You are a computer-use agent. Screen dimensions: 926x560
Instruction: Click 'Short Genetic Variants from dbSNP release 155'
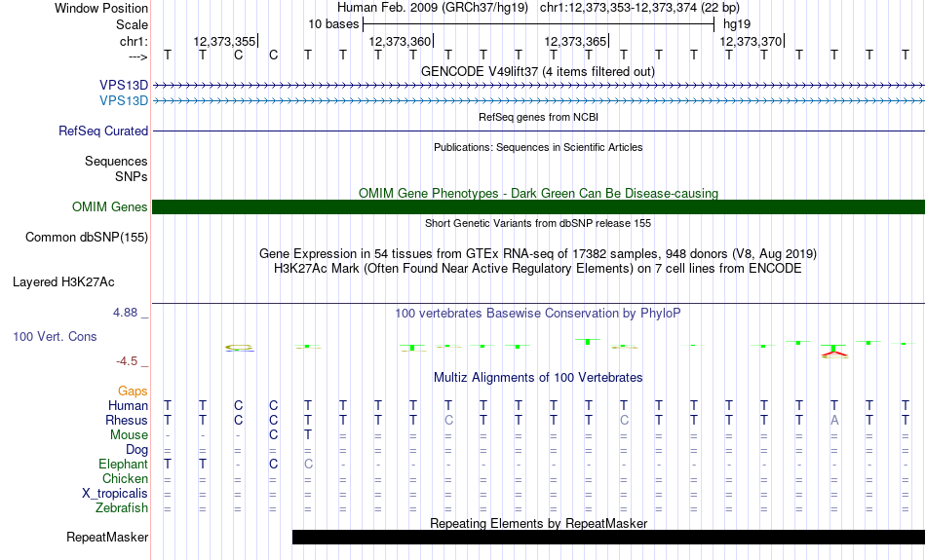(538, 224)
